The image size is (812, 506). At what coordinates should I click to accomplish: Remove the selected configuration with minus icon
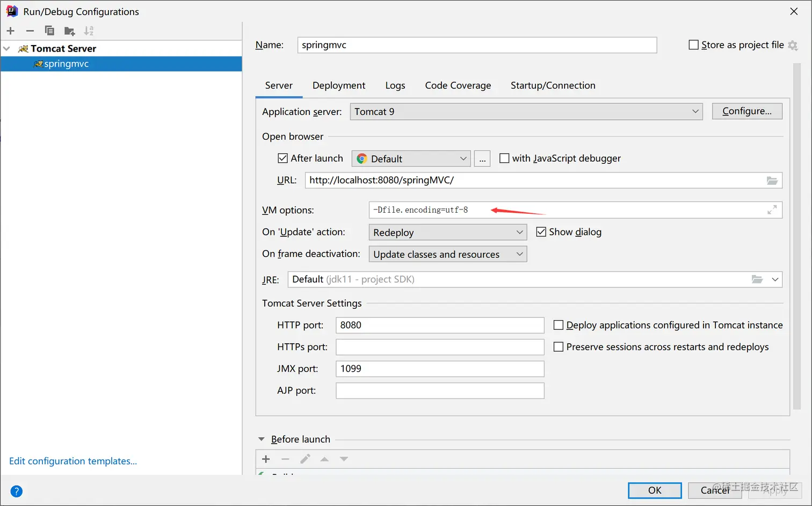click(x=30, y=31)
